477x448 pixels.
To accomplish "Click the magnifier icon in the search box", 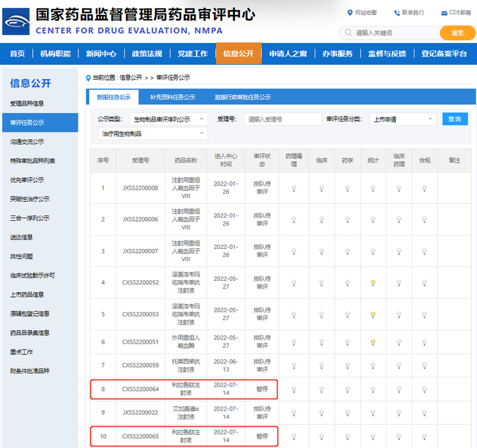I will [x=348, y=33].
